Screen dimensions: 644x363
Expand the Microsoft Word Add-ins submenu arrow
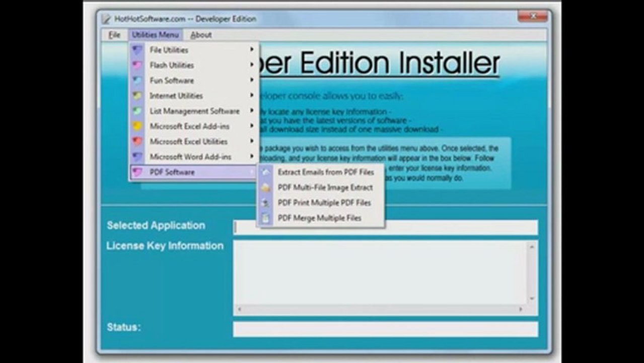point(251,157)
